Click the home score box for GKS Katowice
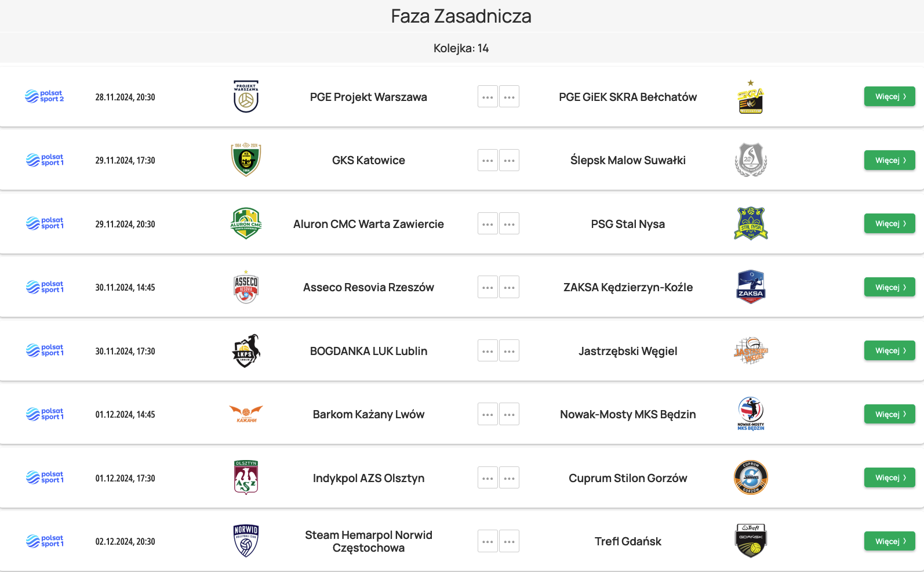The image size is (924, 572). point(488,160)
